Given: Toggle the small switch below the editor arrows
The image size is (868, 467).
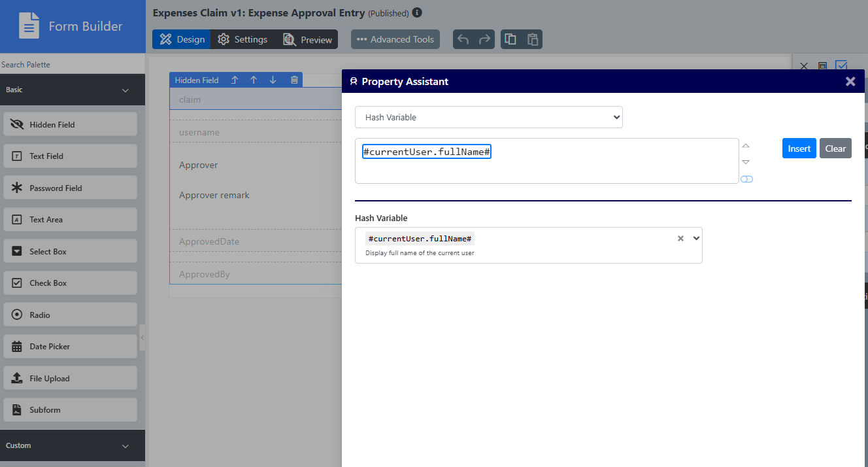Looking at the screenshot, I should 746,179.
